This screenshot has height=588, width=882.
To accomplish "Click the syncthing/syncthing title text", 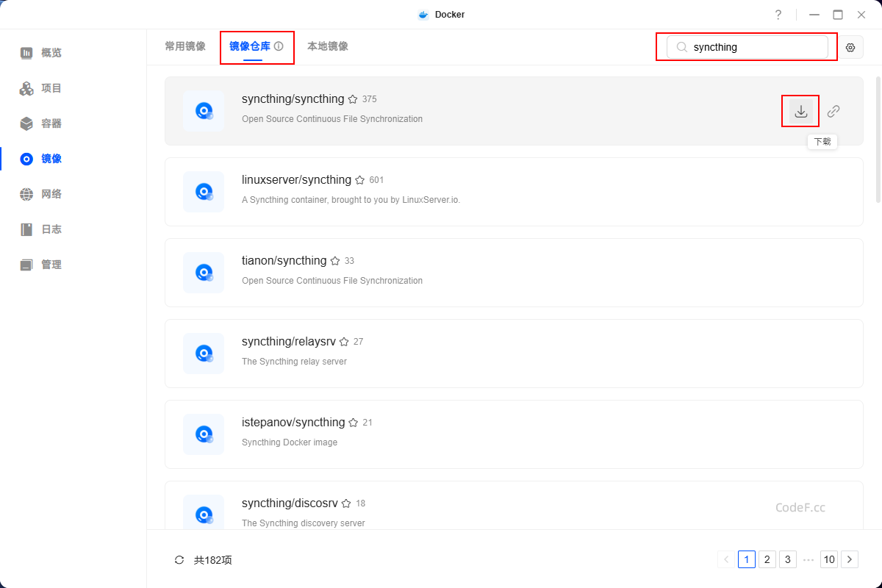I will pos(293,99).
